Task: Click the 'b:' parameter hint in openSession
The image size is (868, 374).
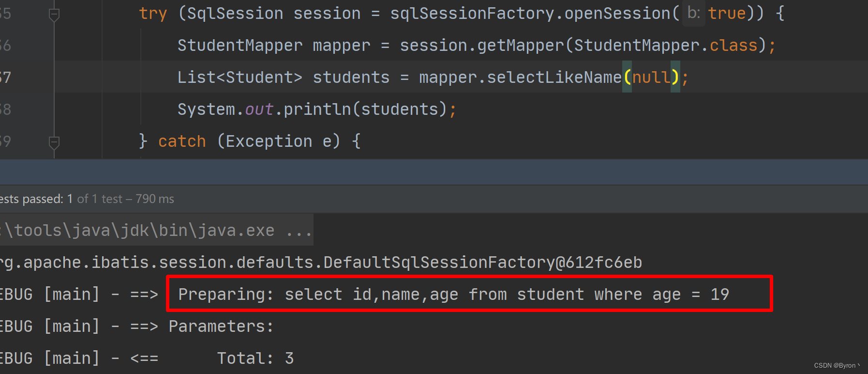Action: point(693,13)
